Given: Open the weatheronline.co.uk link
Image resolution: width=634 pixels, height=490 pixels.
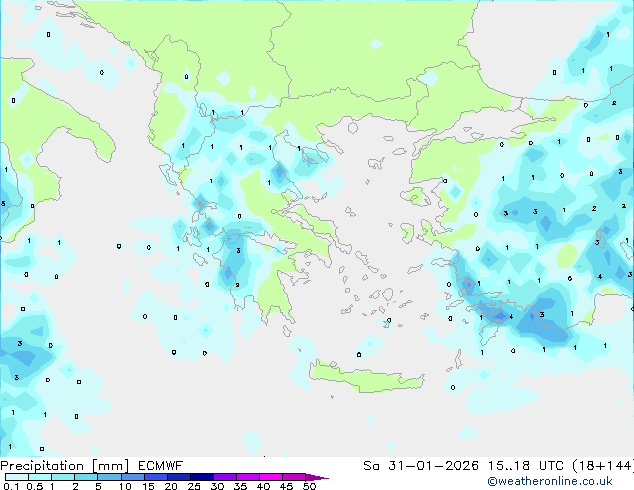Looking at the screenshot, I should tap(550, 481).
